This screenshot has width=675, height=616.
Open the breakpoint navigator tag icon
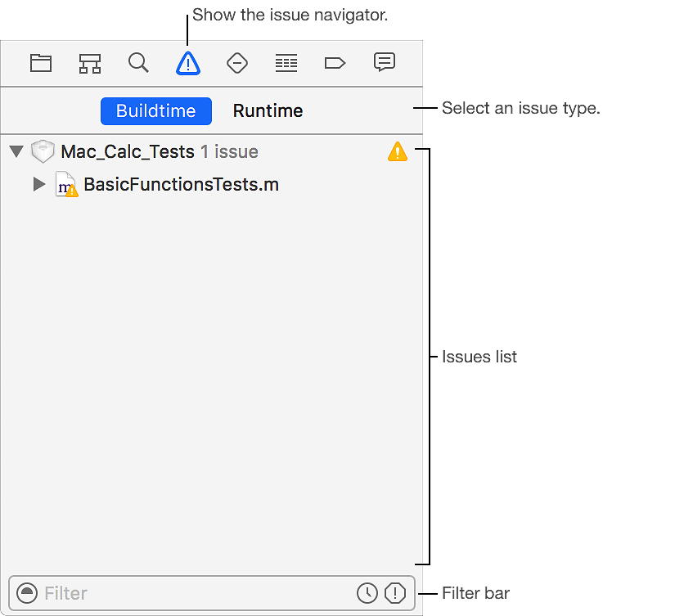click(335, 63)
